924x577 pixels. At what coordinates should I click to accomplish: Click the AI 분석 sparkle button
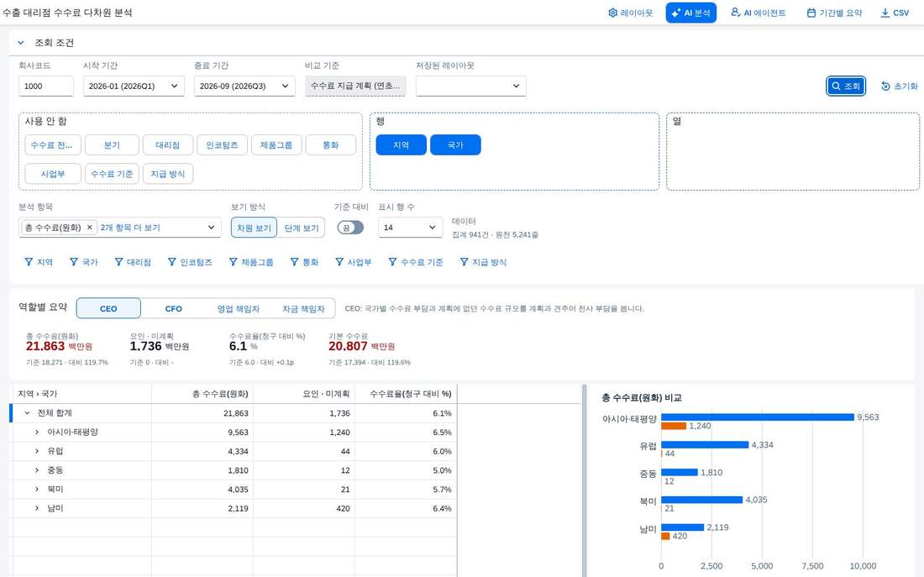tap(690, 13)
